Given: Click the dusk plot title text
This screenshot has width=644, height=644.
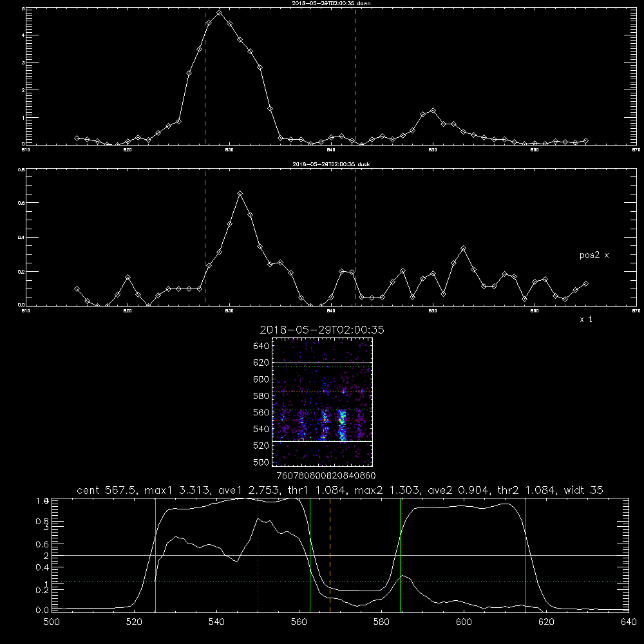Looking at the screenshot, I should tap(331, 164).
